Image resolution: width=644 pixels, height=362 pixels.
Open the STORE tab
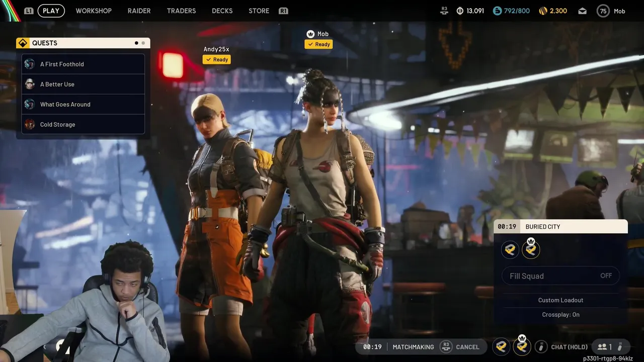tap(259, 11)
